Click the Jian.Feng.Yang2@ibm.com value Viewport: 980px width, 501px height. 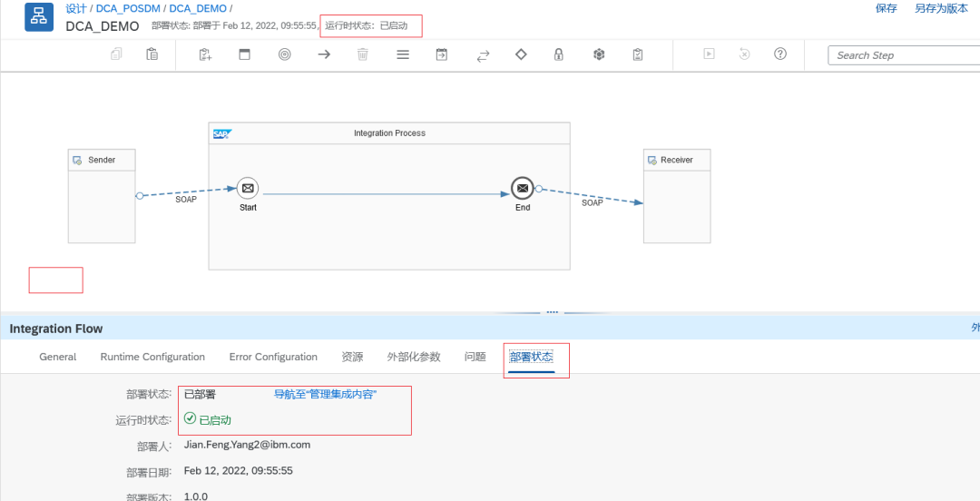tap(248, 445)
